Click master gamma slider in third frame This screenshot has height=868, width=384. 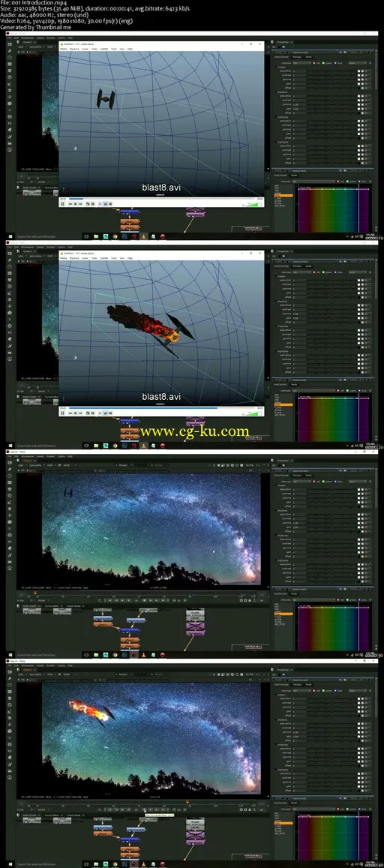pyautogui.click(x=331, y=499)
